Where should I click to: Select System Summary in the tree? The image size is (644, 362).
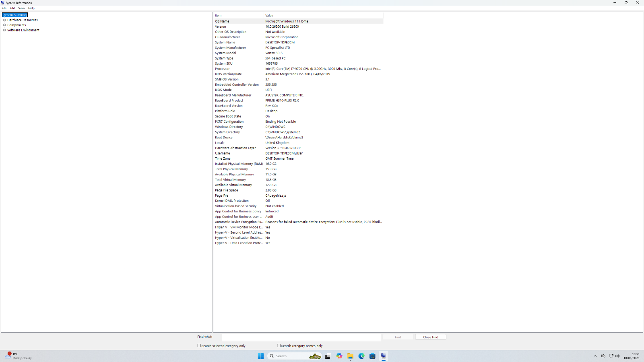15,15
